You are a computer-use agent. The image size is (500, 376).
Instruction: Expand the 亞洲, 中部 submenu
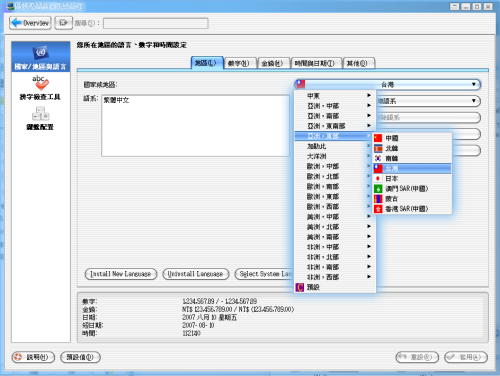pos(335,106)
